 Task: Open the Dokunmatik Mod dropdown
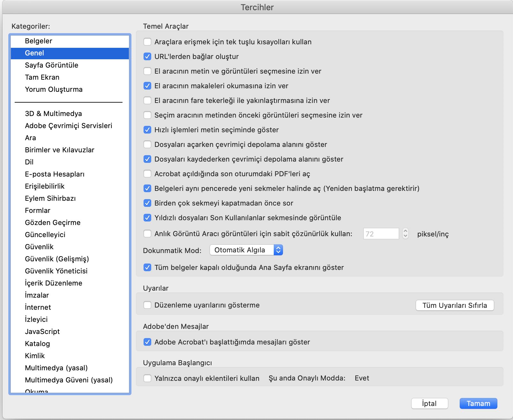click(246, 250)
